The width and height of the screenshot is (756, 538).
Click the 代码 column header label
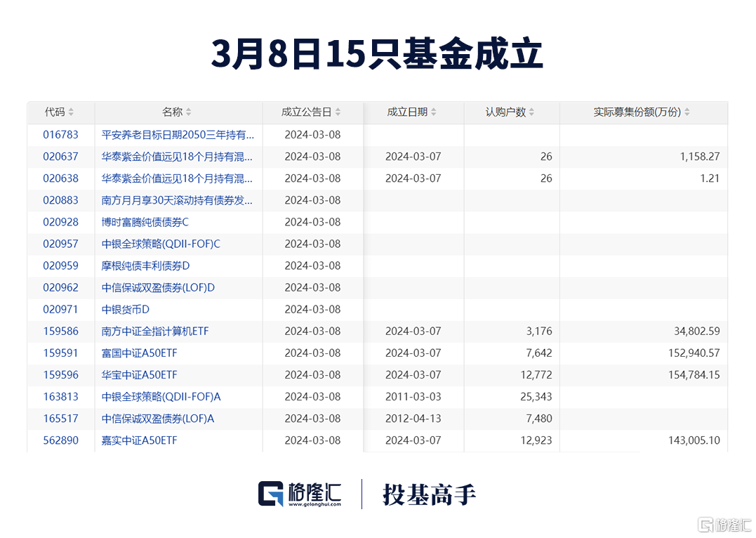pyautogui.click(x=55, y=112)
